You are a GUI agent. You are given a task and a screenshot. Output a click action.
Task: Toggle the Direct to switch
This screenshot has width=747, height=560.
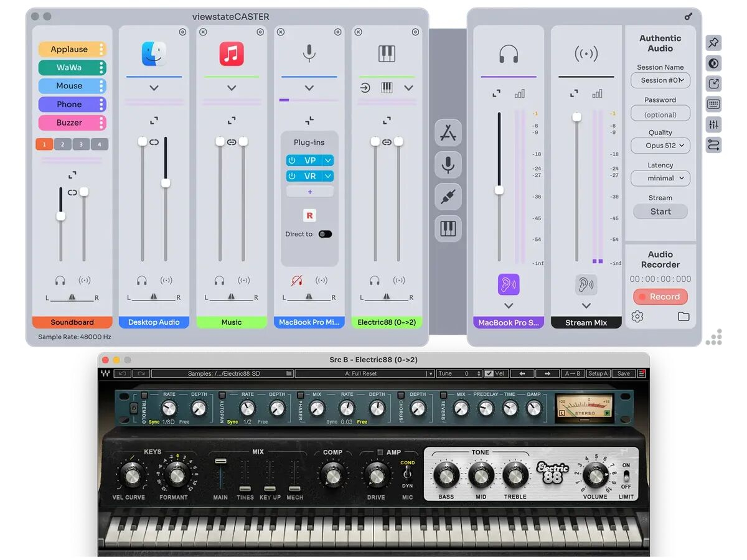click(325, 234)
